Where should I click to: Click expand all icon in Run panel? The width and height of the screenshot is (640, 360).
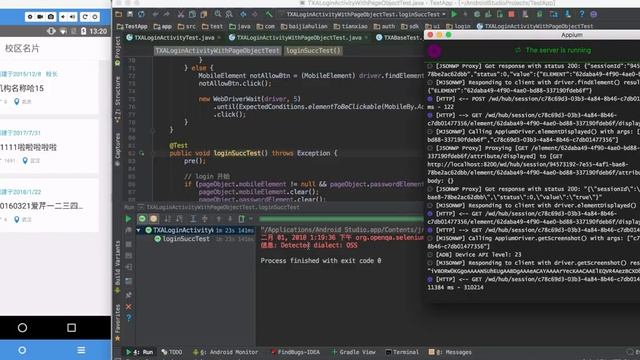click(193, 219)
